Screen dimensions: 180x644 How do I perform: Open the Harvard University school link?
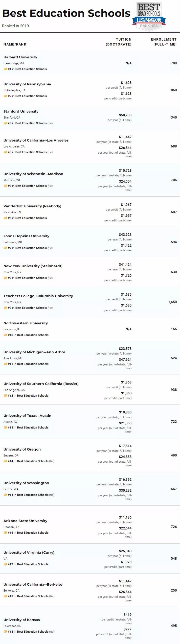click(20, 57)
